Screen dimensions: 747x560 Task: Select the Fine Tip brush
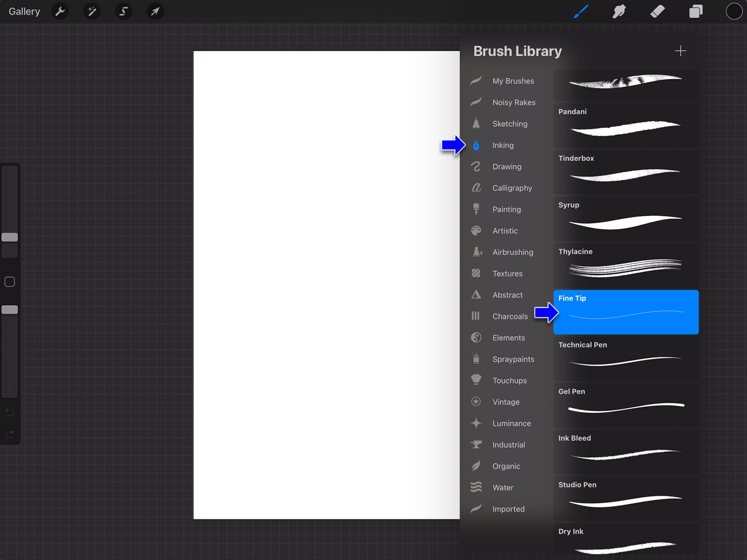(626, 312)
